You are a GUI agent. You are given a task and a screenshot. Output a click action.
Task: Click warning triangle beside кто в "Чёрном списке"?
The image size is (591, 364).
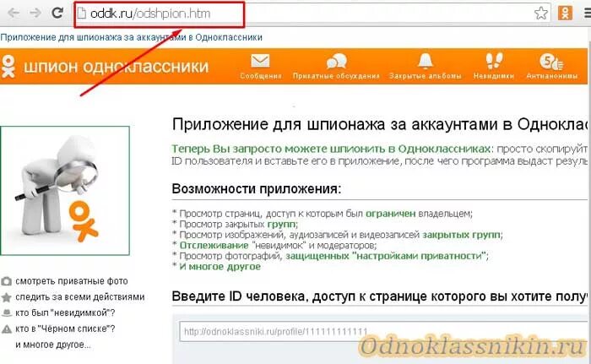[x=6, y=329]
